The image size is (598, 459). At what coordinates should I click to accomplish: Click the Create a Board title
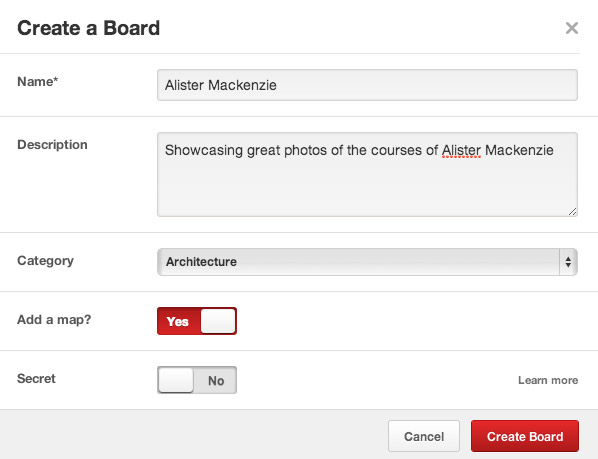(x=88, y=28)
